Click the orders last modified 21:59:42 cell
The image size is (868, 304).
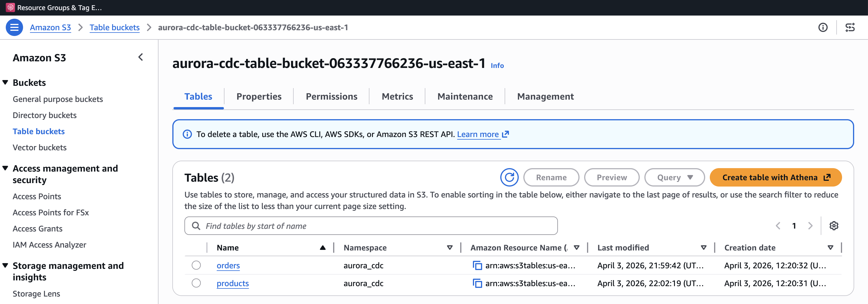(650, 265)
